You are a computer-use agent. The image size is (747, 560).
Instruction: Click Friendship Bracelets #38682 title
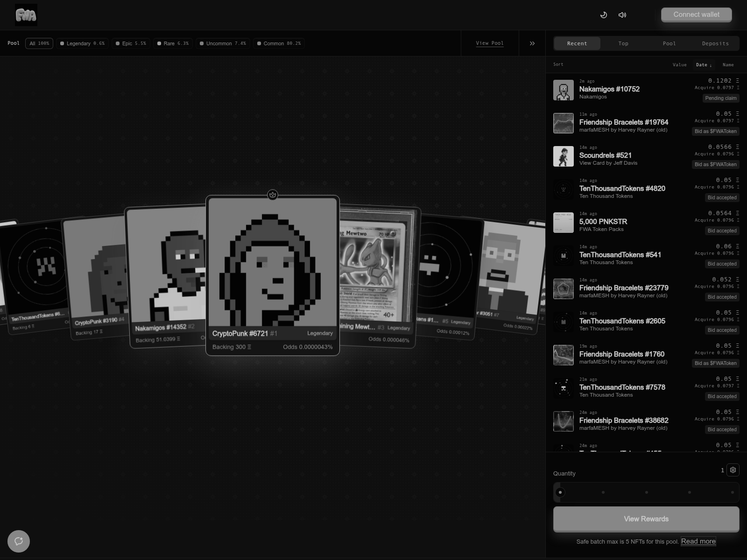pyautogui.click(x=624, y=420)
